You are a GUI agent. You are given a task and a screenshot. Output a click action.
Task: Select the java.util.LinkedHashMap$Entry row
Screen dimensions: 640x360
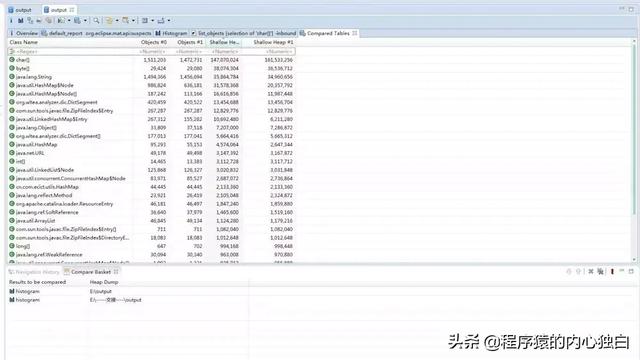click(151, 119)
